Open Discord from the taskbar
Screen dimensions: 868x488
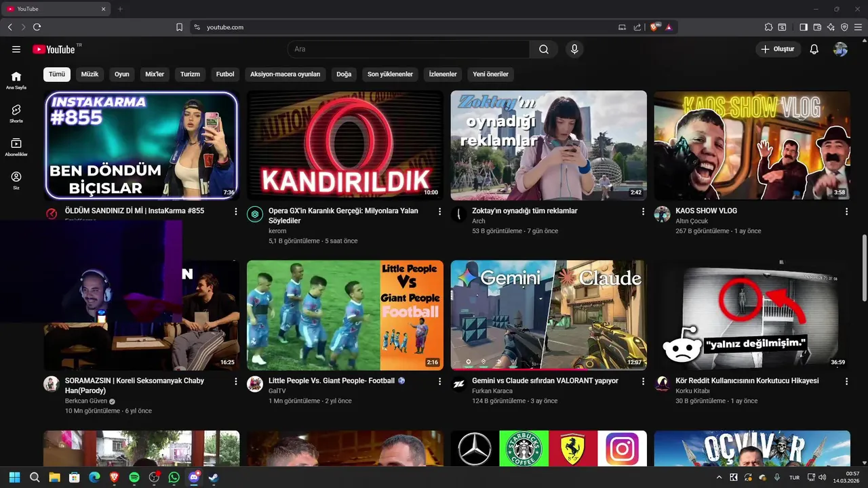pos(194,477)
